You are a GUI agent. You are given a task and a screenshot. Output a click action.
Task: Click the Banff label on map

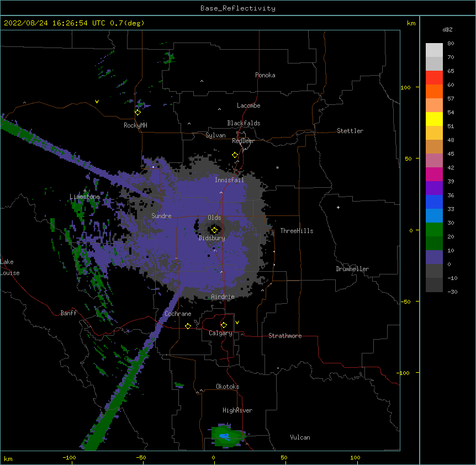68,313
